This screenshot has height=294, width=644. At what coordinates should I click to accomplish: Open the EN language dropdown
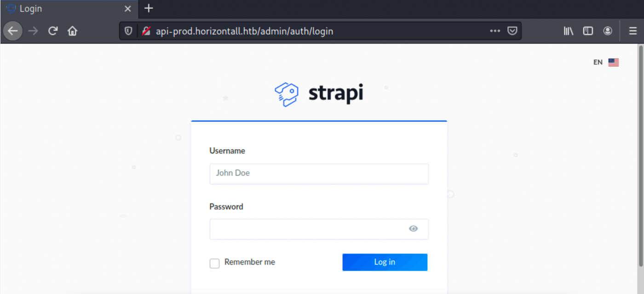pyautogui.click(x=606, y=62)
